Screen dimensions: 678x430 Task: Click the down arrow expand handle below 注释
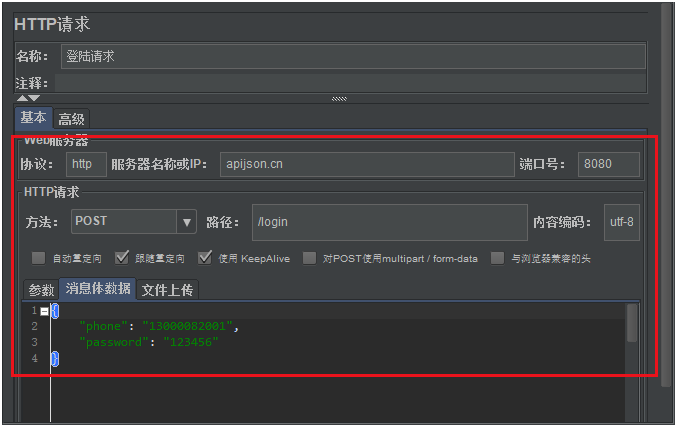coord(34,98)
